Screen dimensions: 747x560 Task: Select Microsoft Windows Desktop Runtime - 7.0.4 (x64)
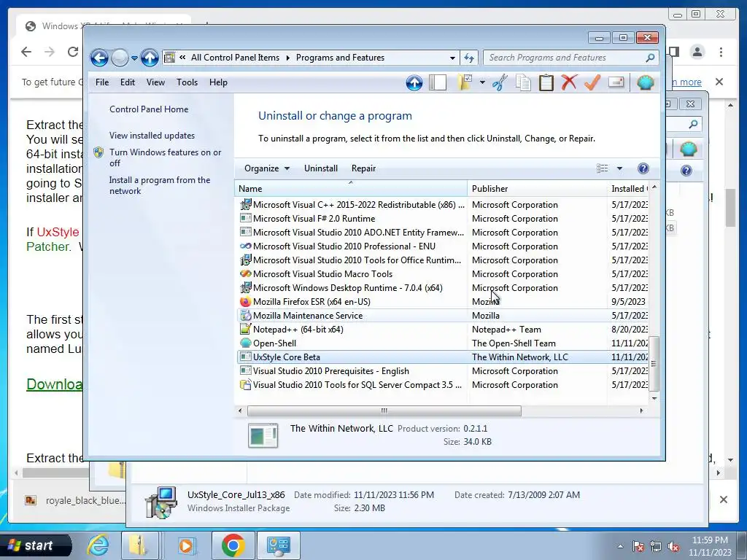click(443, 287)
